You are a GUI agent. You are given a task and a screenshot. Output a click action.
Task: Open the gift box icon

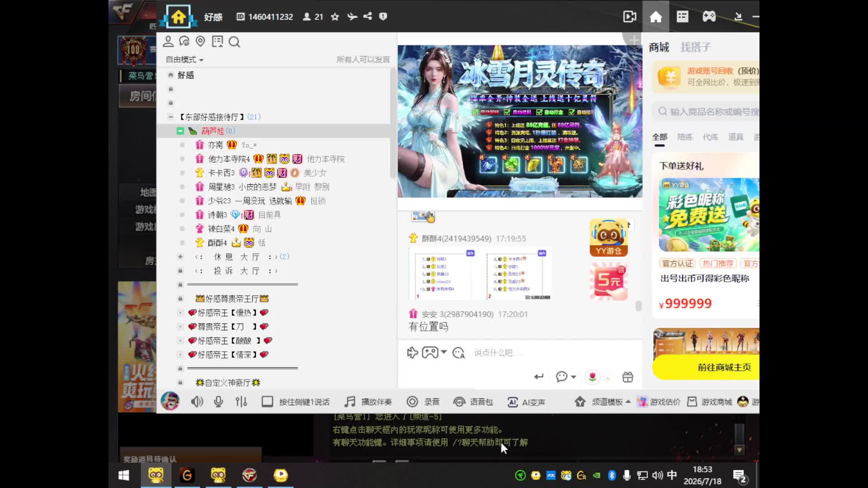[627, 377]
